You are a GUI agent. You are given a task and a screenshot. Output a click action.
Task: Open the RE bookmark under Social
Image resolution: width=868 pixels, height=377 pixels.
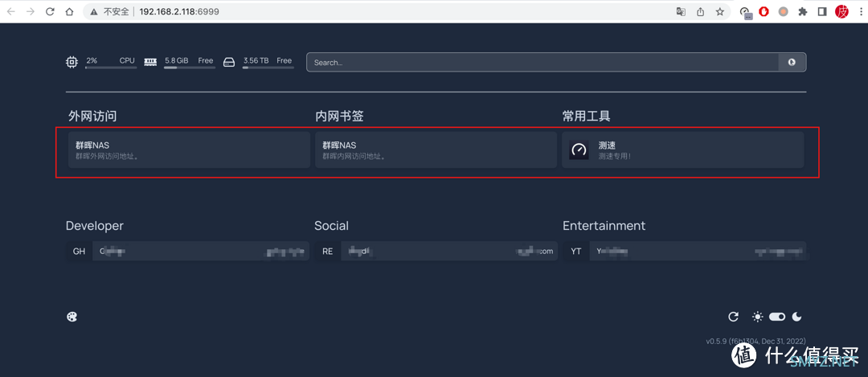tap(436, 252)
